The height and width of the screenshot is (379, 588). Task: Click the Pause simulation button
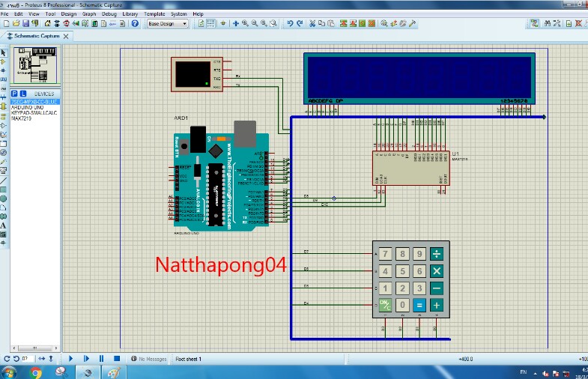[x=101, y=359]
